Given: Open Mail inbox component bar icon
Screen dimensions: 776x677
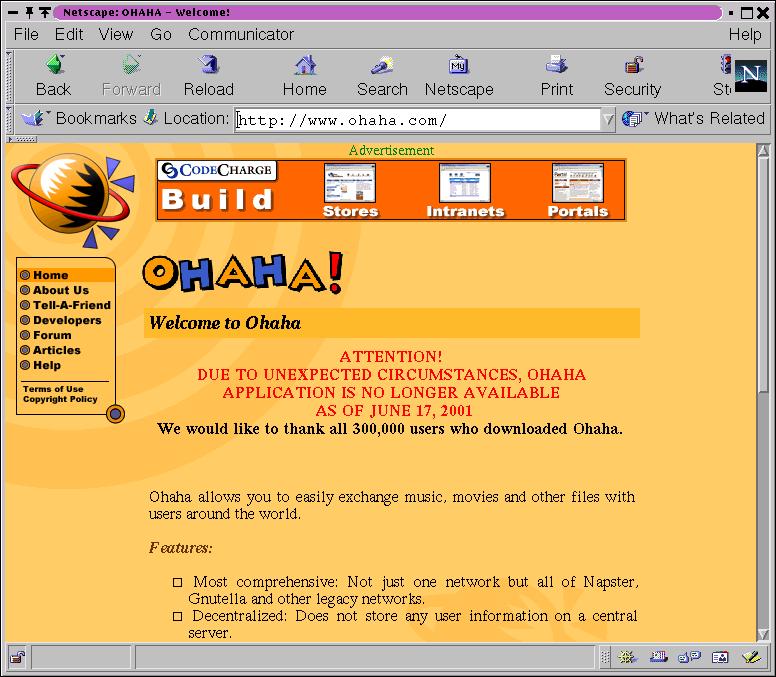Looking at the screenshot, I should point(659,657).
